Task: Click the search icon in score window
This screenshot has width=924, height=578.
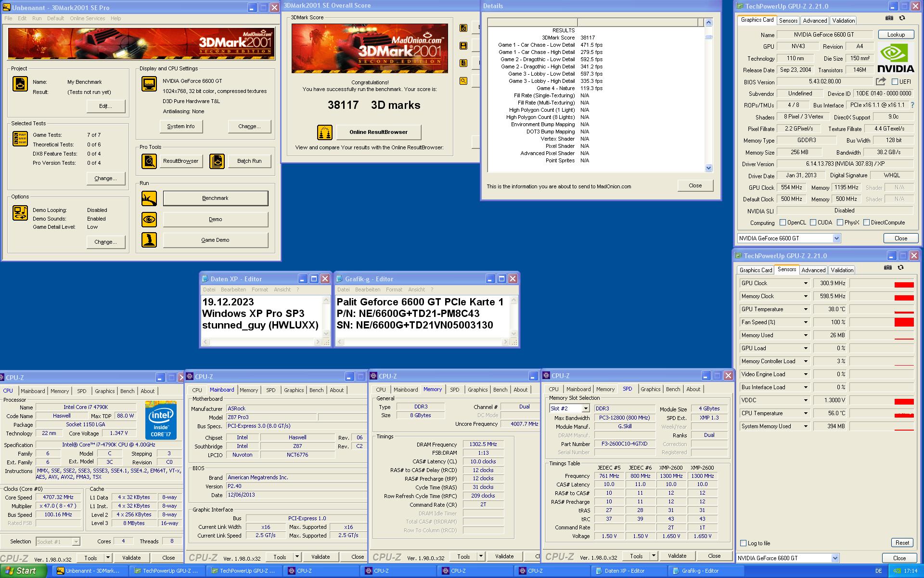Action: click(x=463, y=81)
